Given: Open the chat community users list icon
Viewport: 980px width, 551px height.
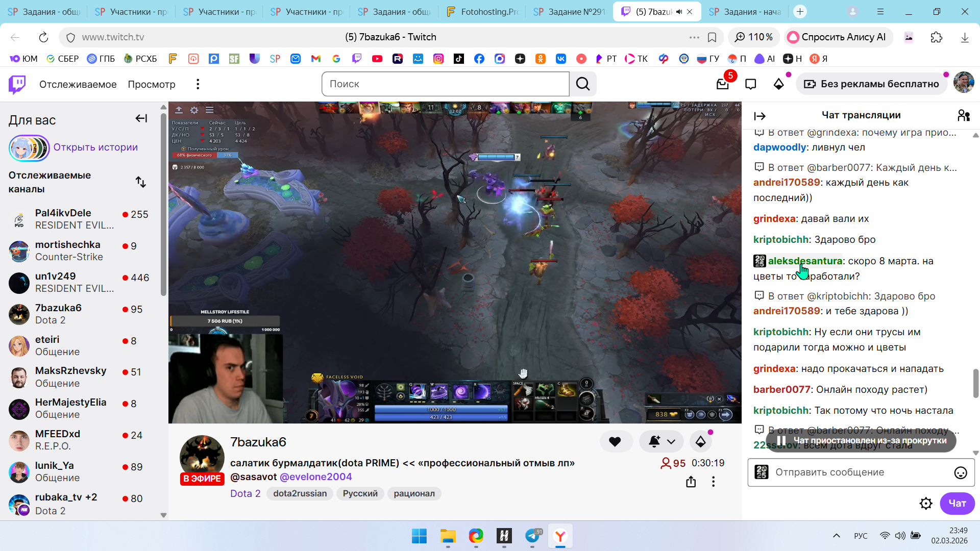Looking at the screenshot, I should tap(963, 115).
